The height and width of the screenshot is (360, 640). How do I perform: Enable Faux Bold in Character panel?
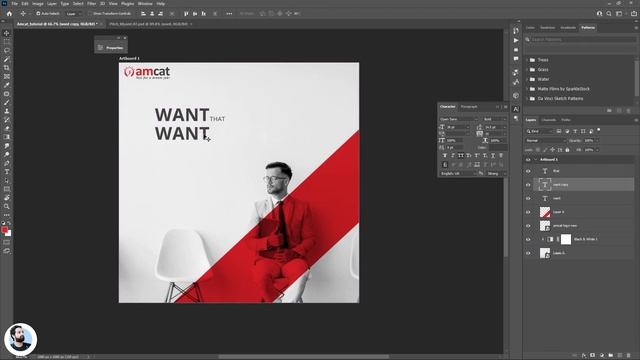[444, 156]
